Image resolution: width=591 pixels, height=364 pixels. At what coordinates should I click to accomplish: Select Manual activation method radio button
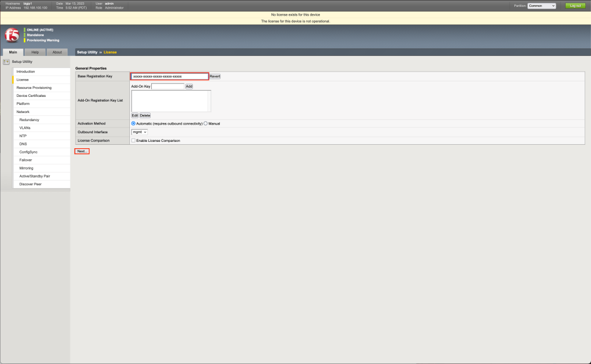pos(205,123)
